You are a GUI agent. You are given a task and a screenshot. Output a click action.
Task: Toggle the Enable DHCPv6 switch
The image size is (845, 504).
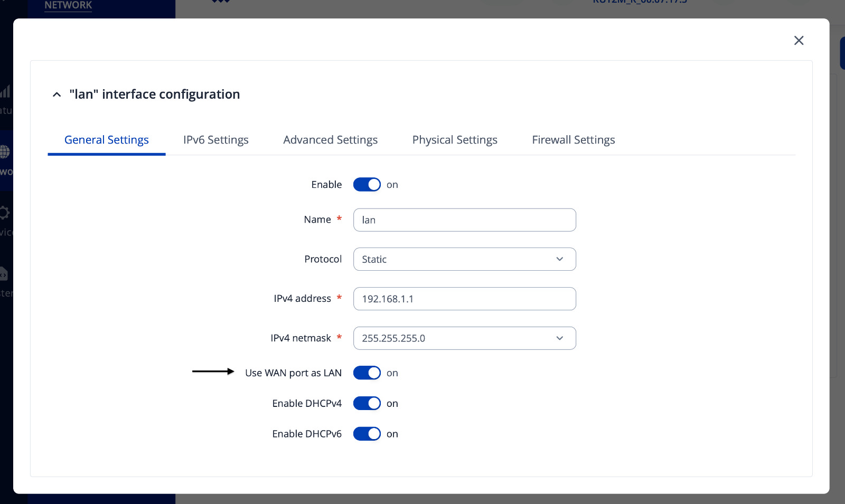coord(367,434)
